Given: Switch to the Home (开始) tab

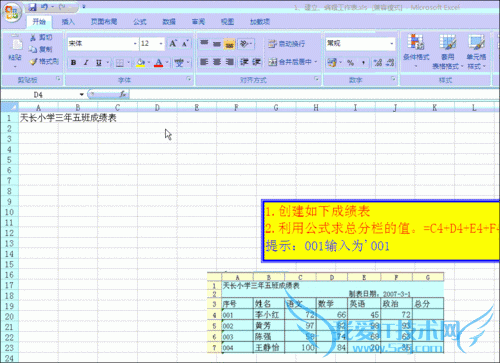Looking at the screenshot, I should [39, 22].
